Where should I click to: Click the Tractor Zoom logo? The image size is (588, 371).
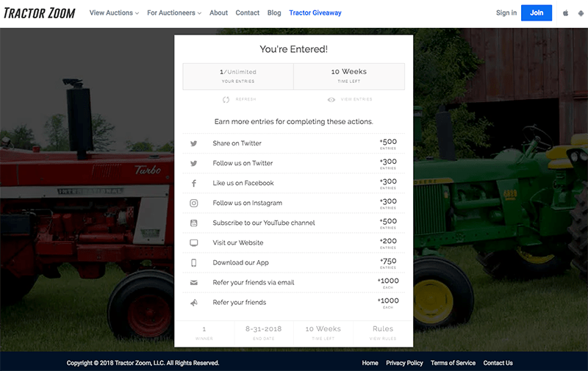tap(40, 13)
